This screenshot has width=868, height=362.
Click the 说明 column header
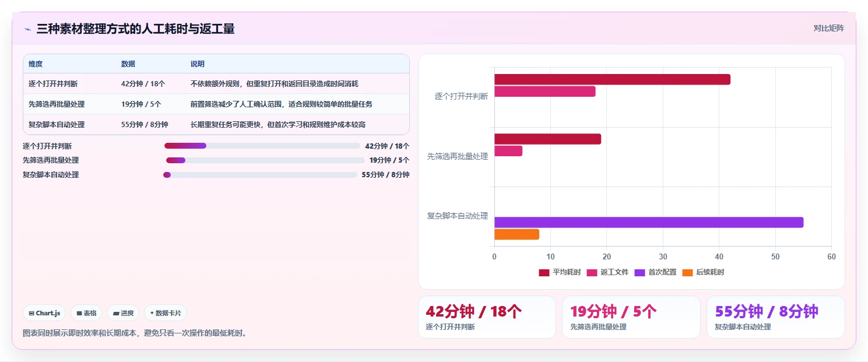pos(198,64)
